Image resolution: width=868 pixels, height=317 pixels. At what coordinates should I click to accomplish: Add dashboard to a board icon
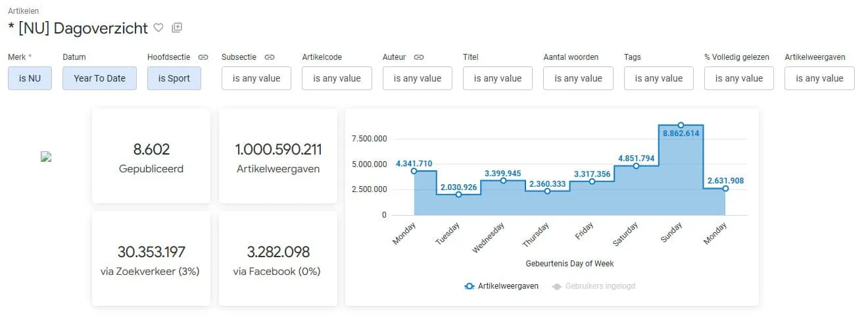coord(176,28)
